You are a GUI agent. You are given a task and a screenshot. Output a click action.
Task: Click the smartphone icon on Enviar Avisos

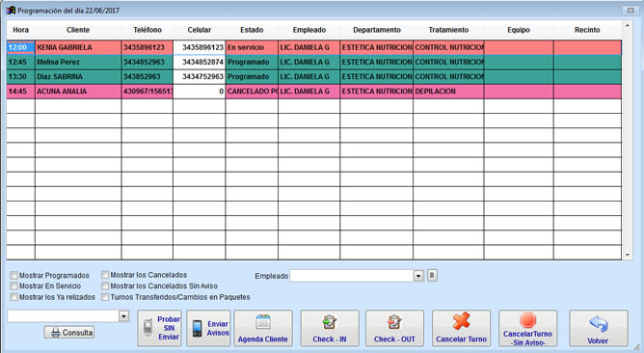(197, 329)
